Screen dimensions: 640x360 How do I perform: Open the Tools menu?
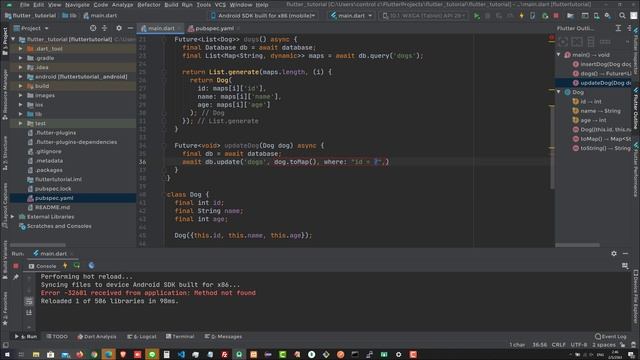pyautogui.click(x=204, y=4)
